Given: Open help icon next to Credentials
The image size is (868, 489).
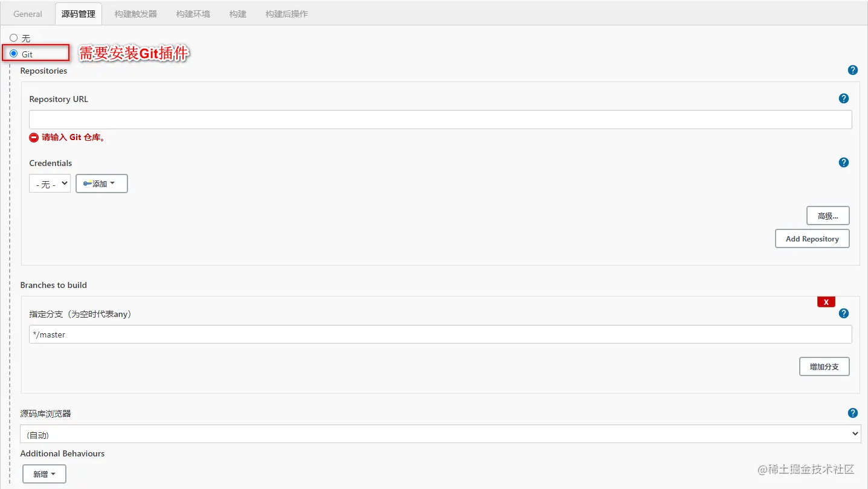Looking at the screenshot, I should tap(844, 162).
